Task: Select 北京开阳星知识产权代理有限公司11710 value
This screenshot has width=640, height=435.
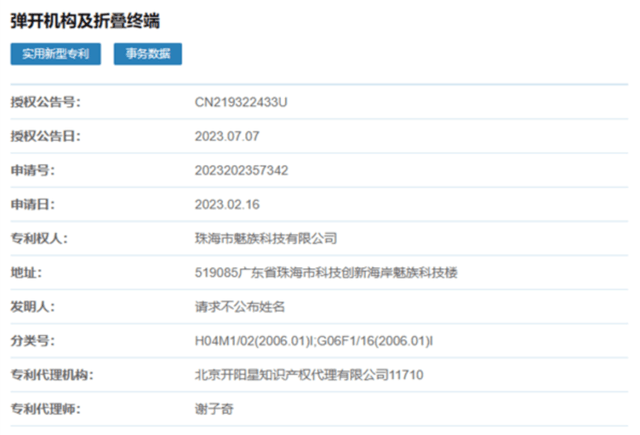Action: pyautogui.click(x=309, y=375)
